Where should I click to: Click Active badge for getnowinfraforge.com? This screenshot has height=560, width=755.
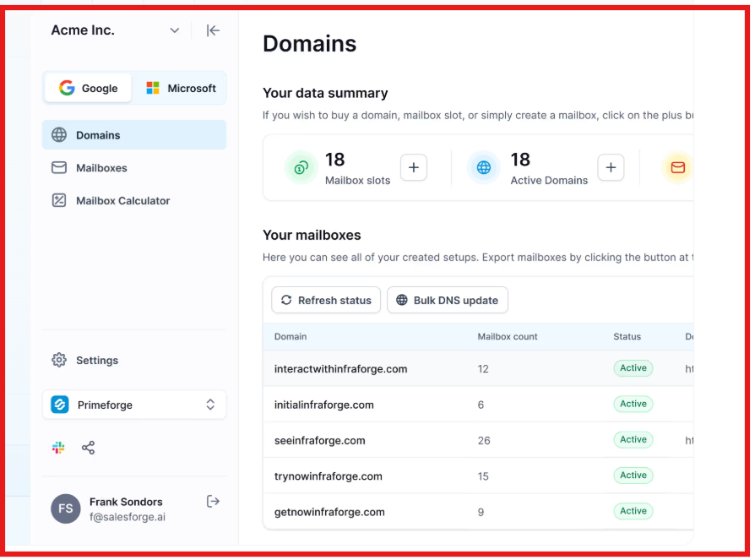tap(633, 511)
